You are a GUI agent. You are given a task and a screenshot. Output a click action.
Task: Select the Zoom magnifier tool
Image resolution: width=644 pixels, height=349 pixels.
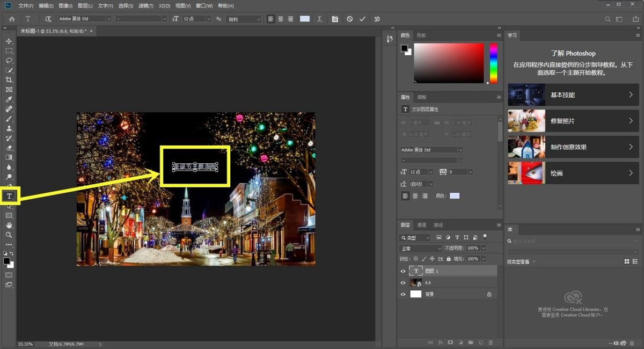click(x=9, y=235)
